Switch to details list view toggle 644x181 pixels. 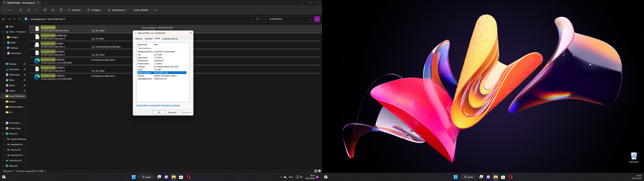[316, 171]
